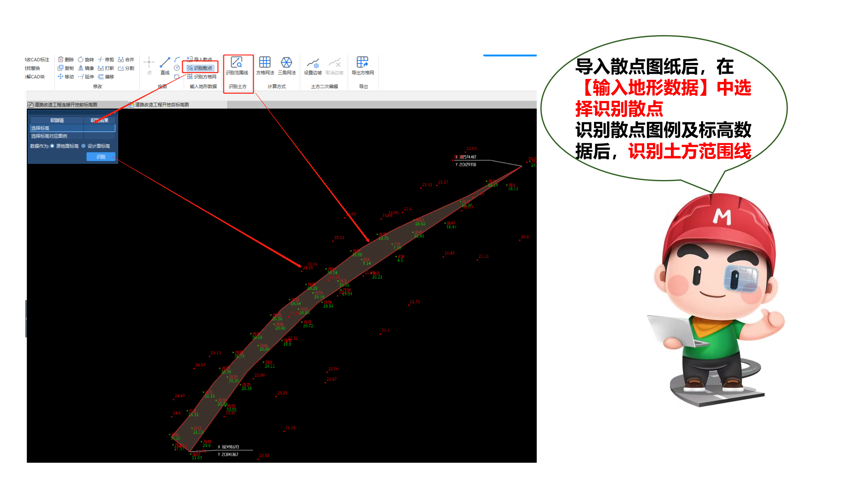868x491 pixels.
Task: Click coordinate label Y 213129.930
Action: [466, 164]
